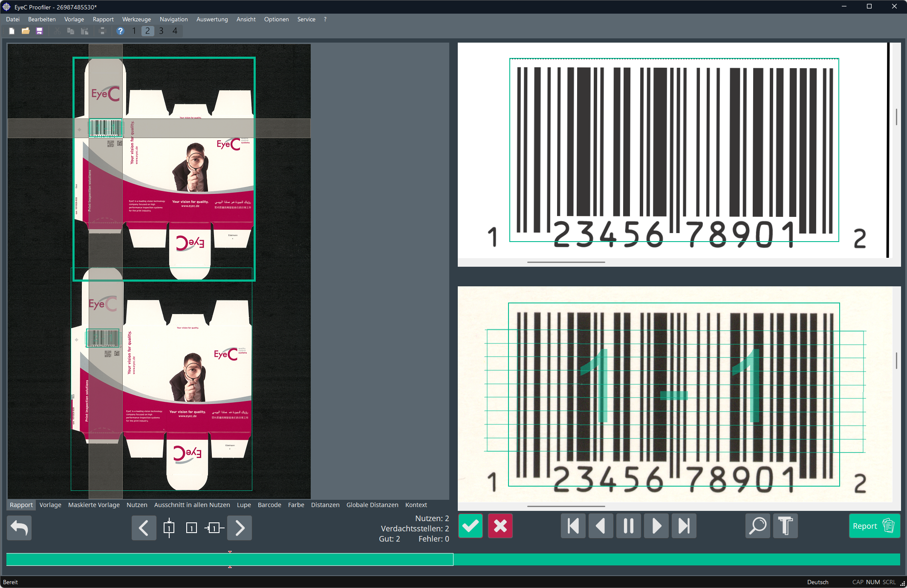This screenshot has width=907, height=588.
Task: Click the greyed copy icon
Action: 71,31
